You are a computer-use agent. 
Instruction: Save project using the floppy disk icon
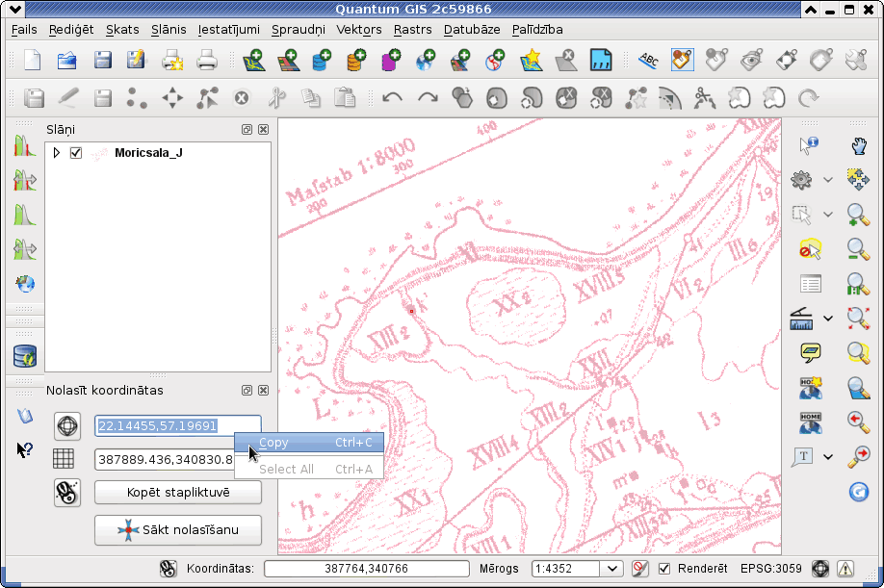click(x=102, y=60)
